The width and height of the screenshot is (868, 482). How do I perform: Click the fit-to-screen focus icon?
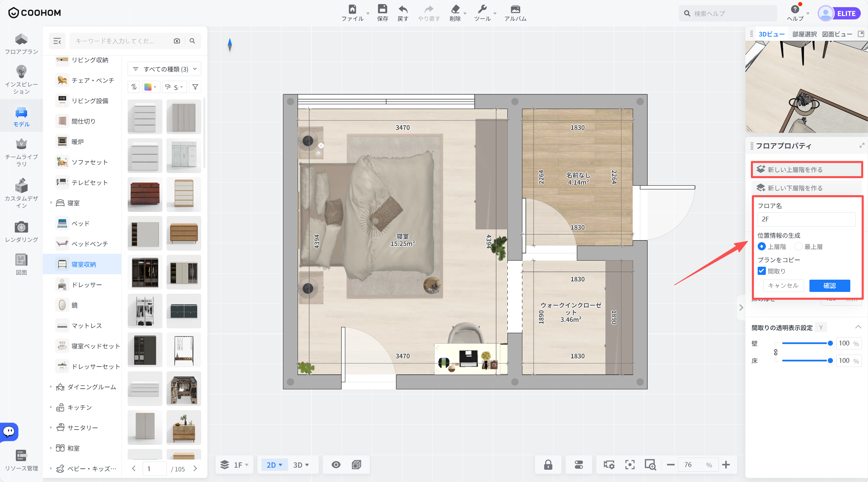[630, 465]
